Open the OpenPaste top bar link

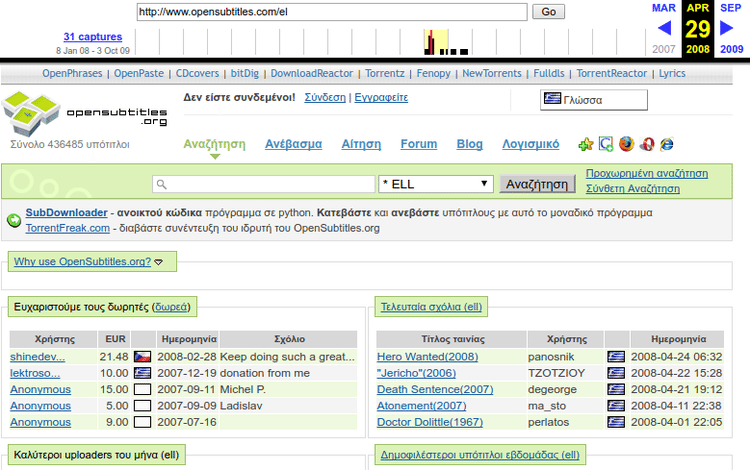[139, 73]
